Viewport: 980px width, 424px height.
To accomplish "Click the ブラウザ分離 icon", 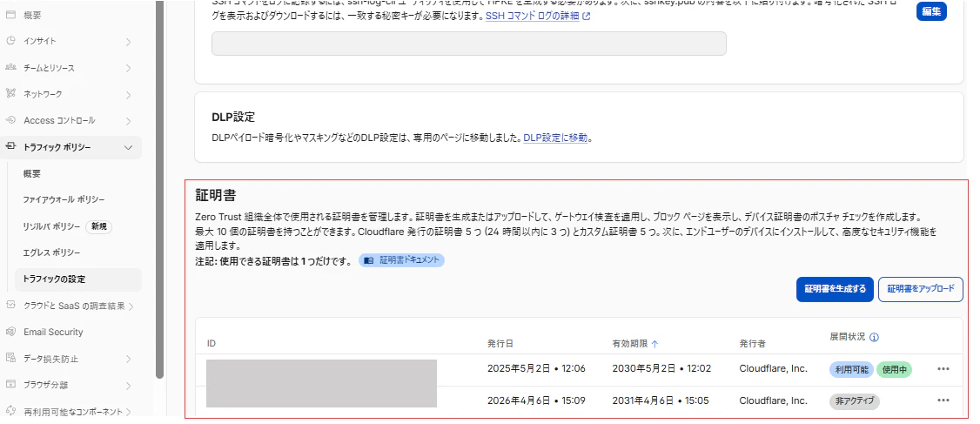I will click(x=10, y=385).
